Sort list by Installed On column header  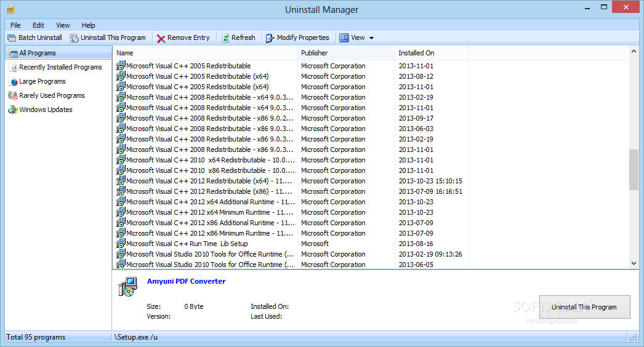tap(432, 53)
